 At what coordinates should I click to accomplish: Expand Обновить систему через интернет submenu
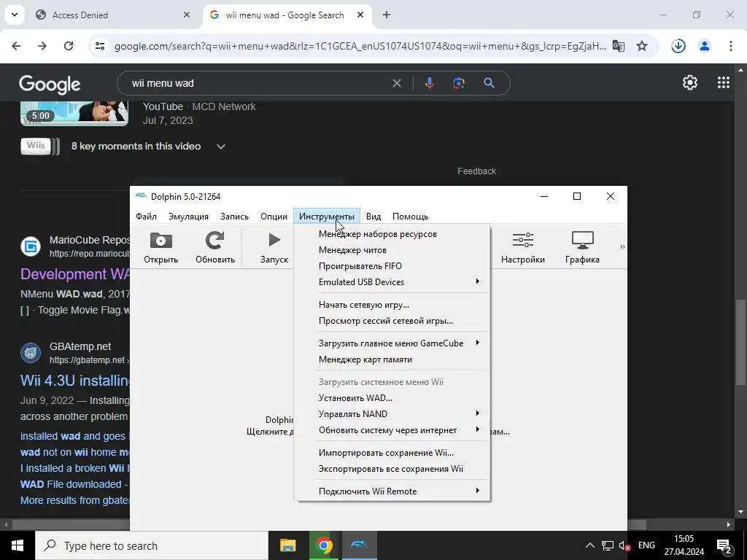(x=392, y=430)
